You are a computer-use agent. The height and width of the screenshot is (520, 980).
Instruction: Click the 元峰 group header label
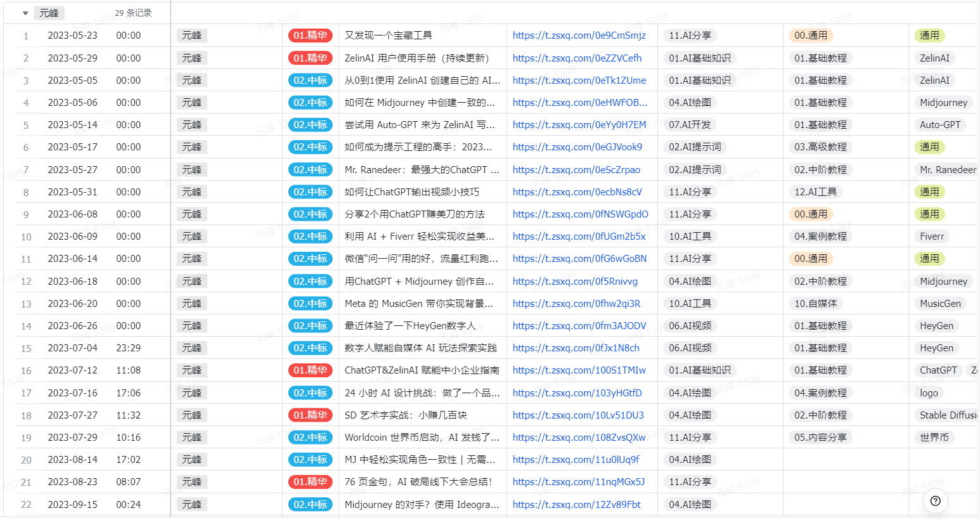[x=49, y=13]
